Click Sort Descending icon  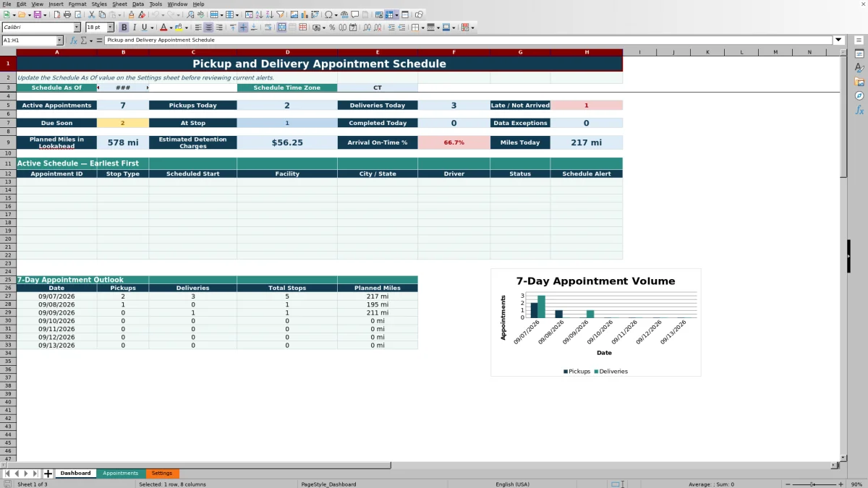click(x=269, y=14)
